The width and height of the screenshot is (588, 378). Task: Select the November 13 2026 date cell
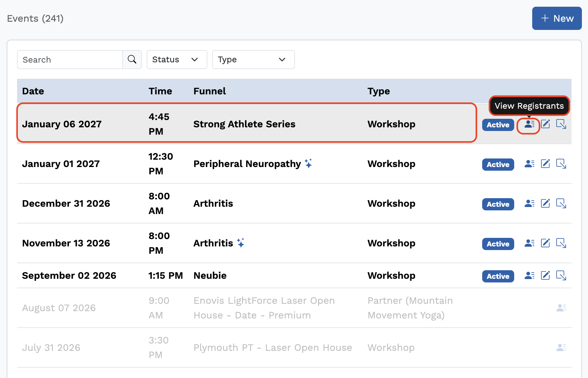coord(66,243)
